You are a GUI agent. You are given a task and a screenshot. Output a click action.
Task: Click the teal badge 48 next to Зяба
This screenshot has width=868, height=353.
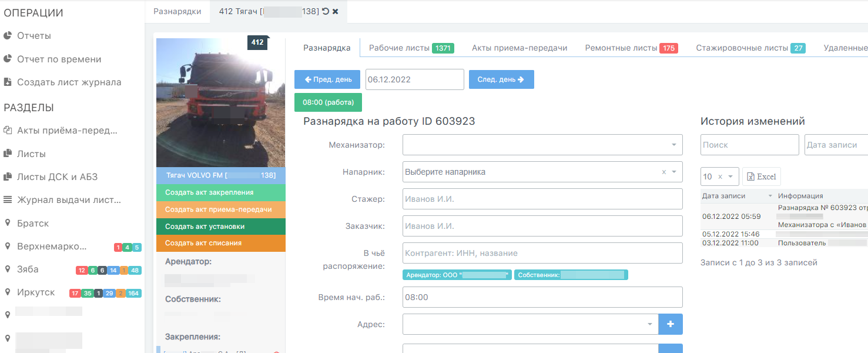coord(135,270)
